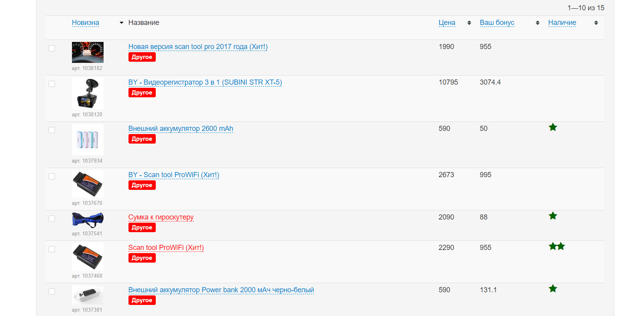
Task: Select the checkbox for Внешний аккумулятор 2600 mAh
Action: 52,130
